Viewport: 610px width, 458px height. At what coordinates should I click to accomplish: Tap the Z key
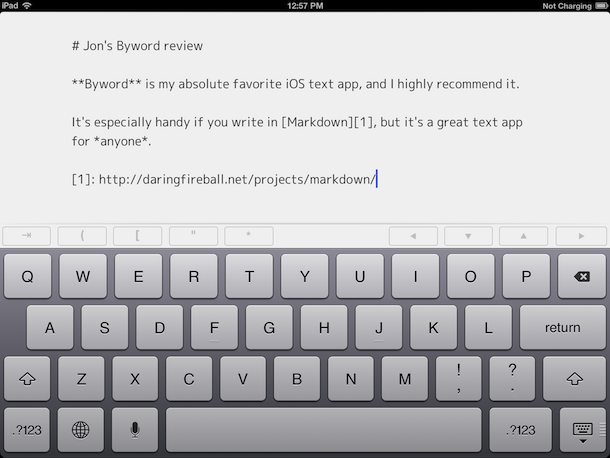(81, 379)
